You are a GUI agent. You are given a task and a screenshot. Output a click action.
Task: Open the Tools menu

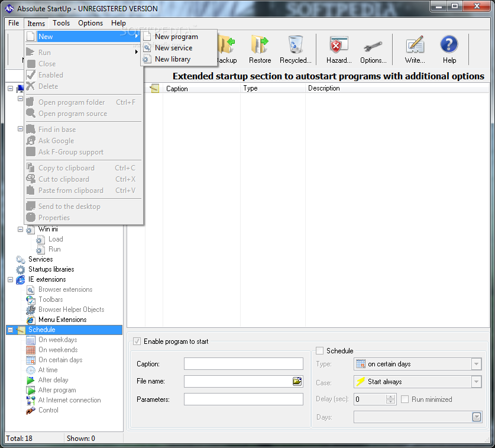point(61,23)
